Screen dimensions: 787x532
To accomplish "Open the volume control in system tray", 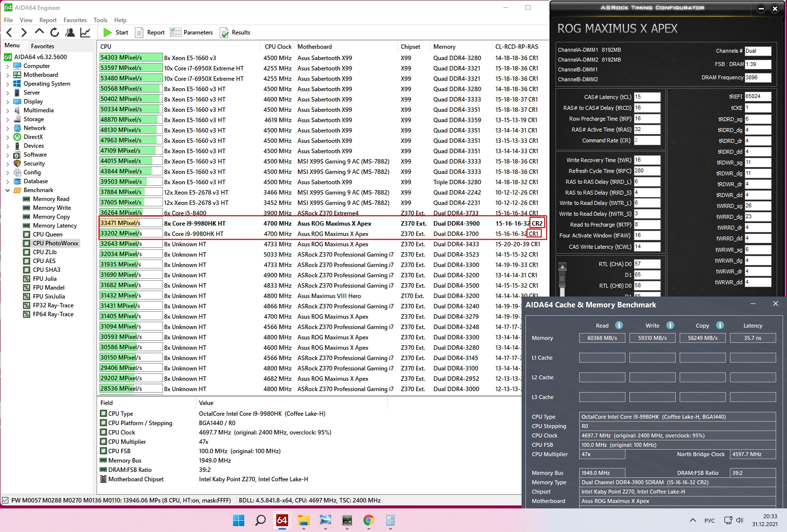I will (x=739, y=520).
